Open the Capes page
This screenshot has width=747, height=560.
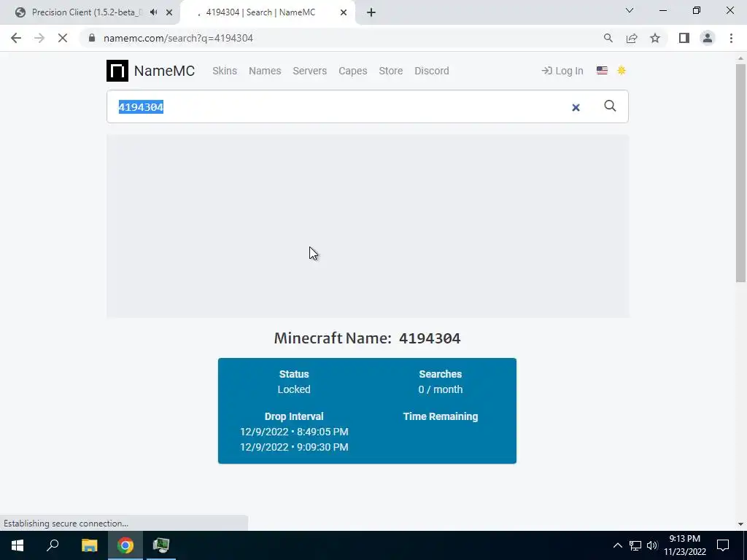(x=352, y=71)
